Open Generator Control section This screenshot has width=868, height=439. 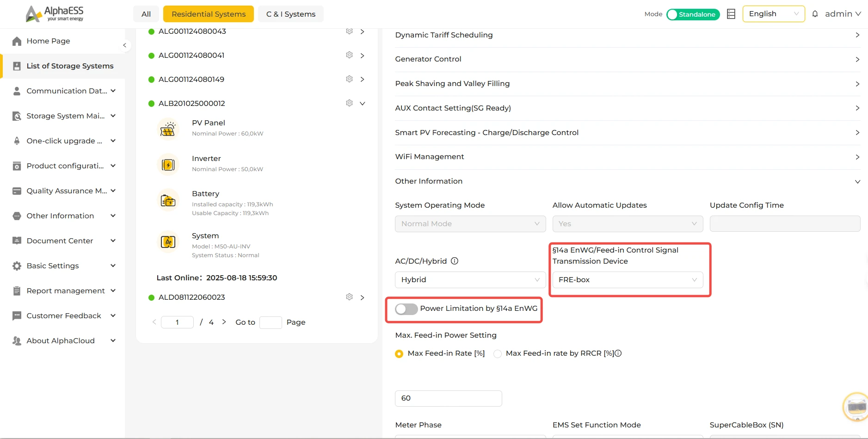[x=628, y=59]
